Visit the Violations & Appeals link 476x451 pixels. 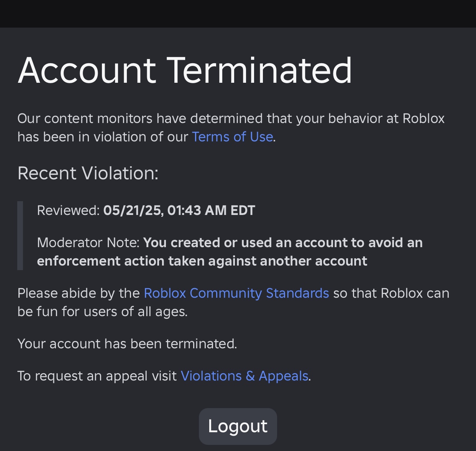pos(244,376)
